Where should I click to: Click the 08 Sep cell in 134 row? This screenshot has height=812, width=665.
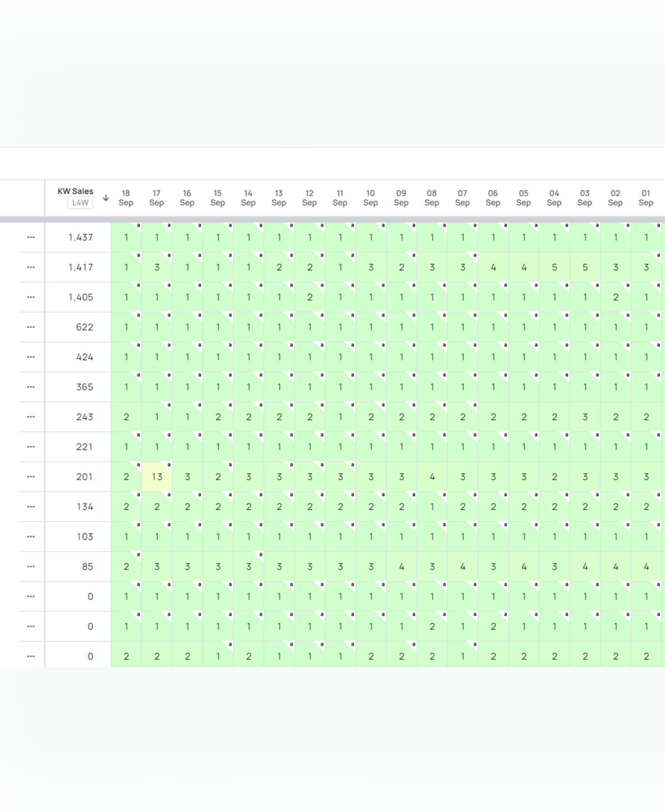[x=432, y=507]
